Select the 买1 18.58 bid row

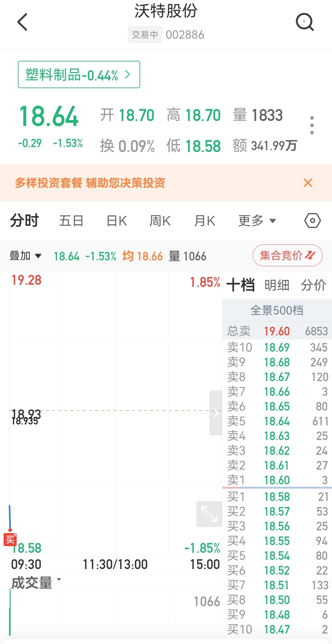(277, 497)
